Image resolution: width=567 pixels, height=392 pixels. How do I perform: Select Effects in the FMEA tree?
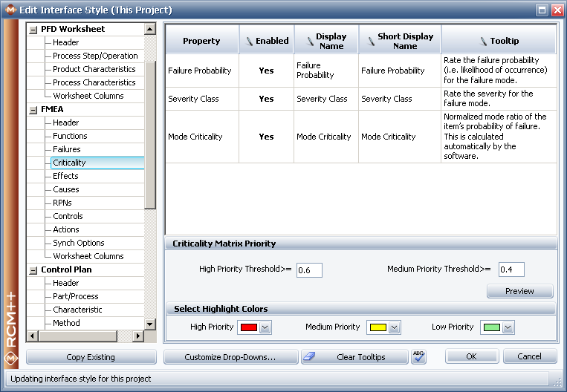coord(65,176)
